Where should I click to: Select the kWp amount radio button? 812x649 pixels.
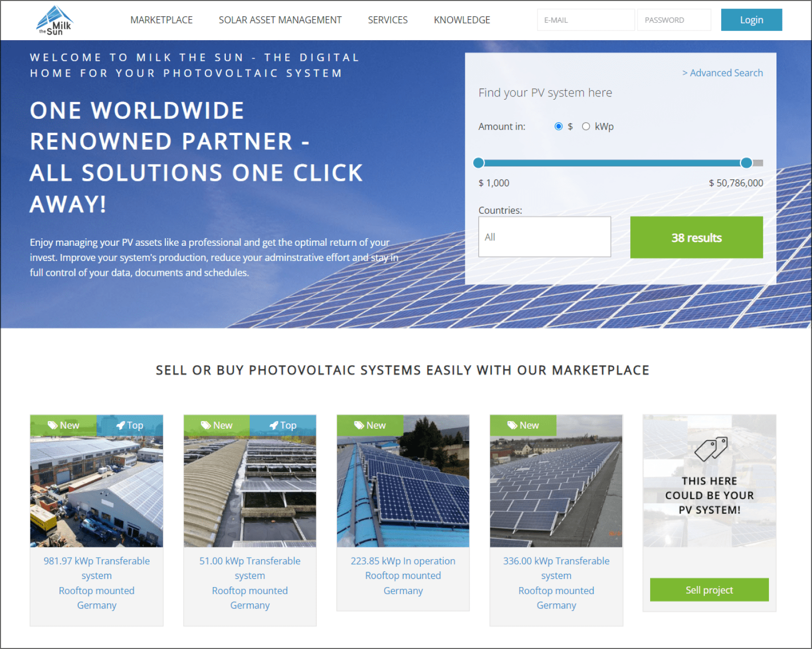[586, 126]
